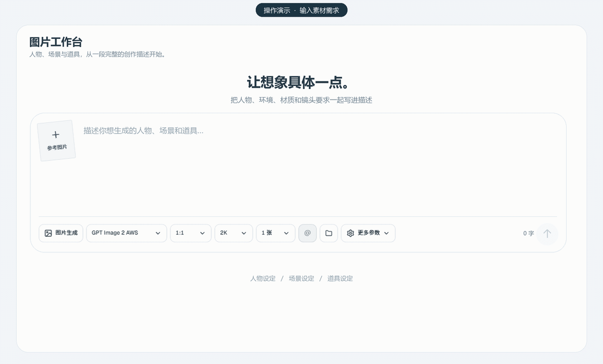
Task: Open the 1 张 image count dropdown
Action: coord(275,233)
